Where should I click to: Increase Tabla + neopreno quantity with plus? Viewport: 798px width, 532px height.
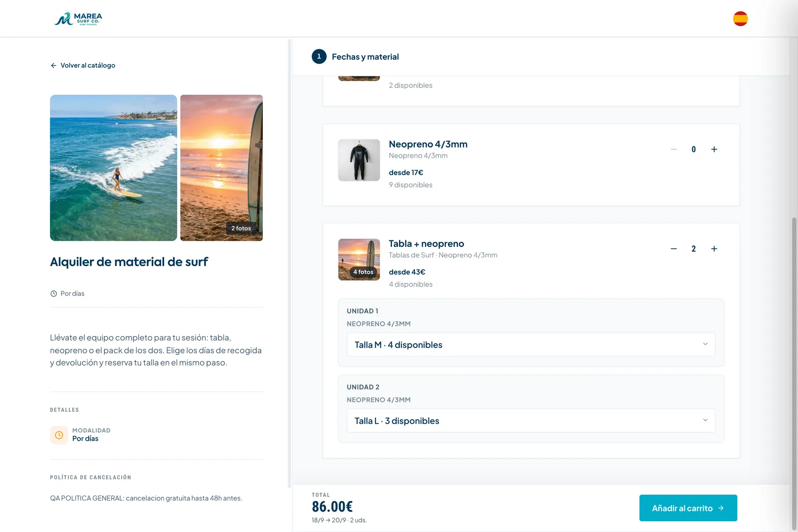pyautogui.click(x=714, y=249)
